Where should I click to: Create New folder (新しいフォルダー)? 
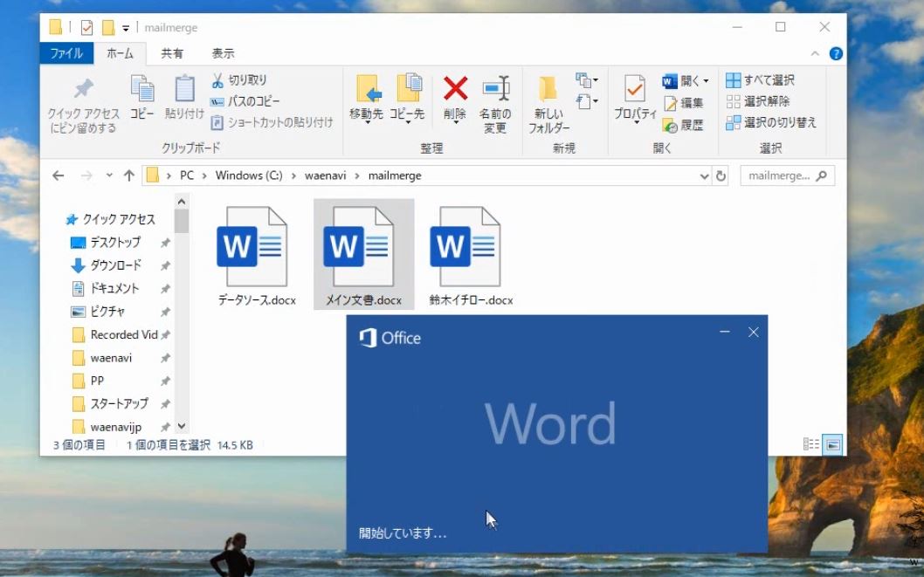tap(548, 104)
